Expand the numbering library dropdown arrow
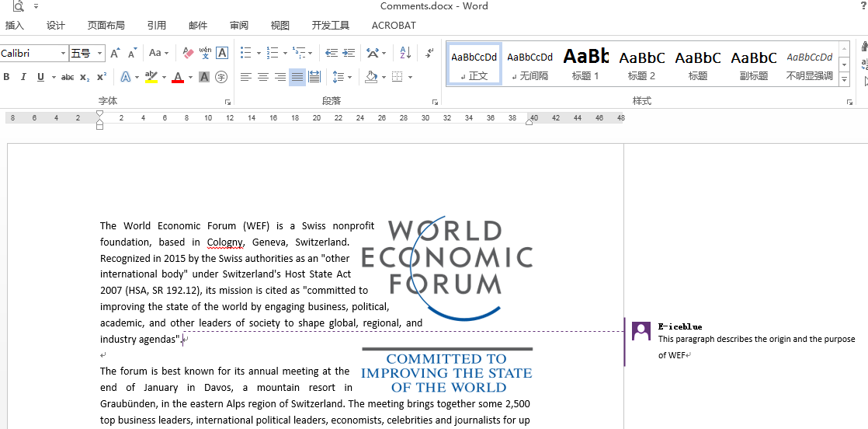Viewport: 868px width, 429px height. click(x=285, y=53)
